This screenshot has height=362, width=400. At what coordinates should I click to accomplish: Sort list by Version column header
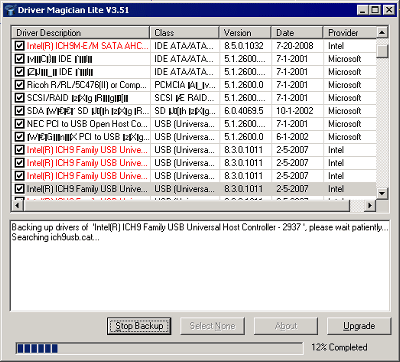245,33
